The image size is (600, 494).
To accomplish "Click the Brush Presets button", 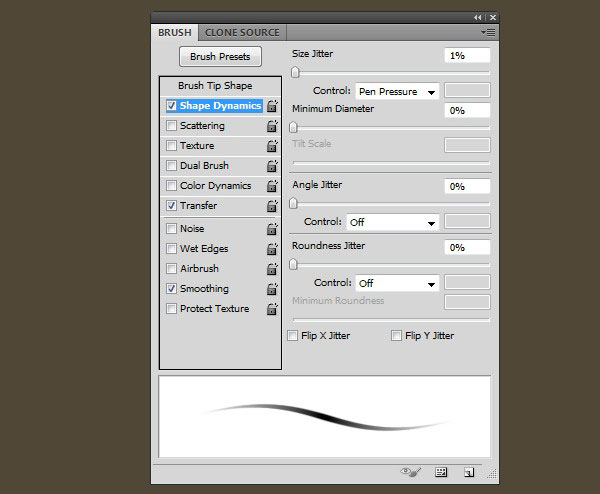I will [220, 57].
